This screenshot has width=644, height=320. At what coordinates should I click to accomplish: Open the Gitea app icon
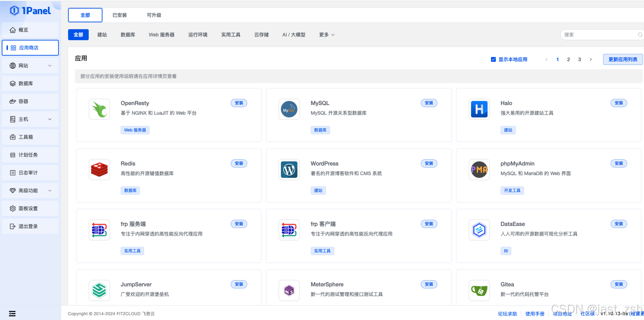coord(479,290)
